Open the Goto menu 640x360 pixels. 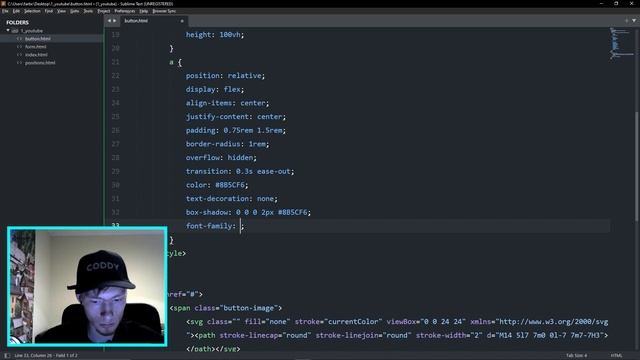click(75, 11)
